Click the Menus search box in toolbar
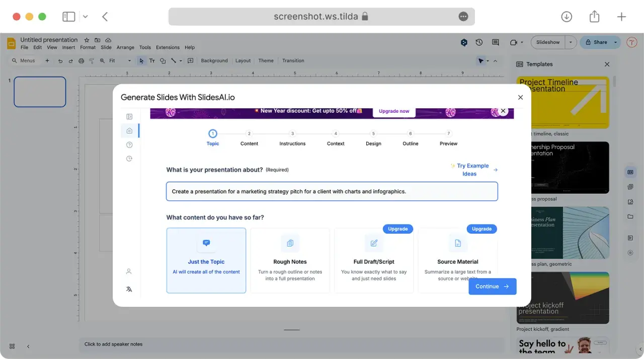Screen dimensions: 644x359 point(24,60)
